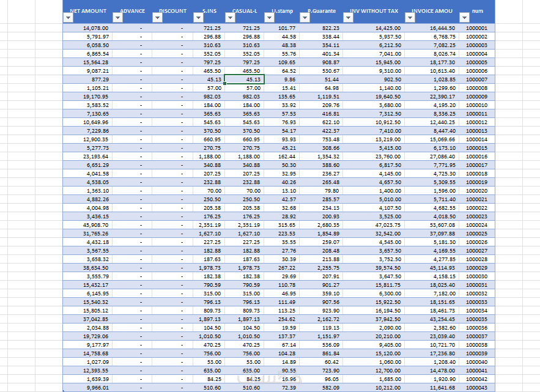Image resolution: width=540 pixels, height=392 pixels.
Task: Select net amount cell 38,634.50
Action: click(88, 268)
